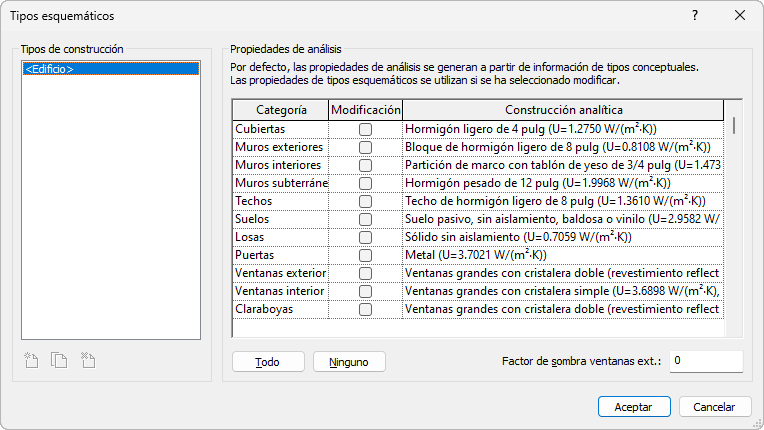The width and height of the screenshot is (764, 430).
Task: Click the help question mark icon
Action: (695, 16)
